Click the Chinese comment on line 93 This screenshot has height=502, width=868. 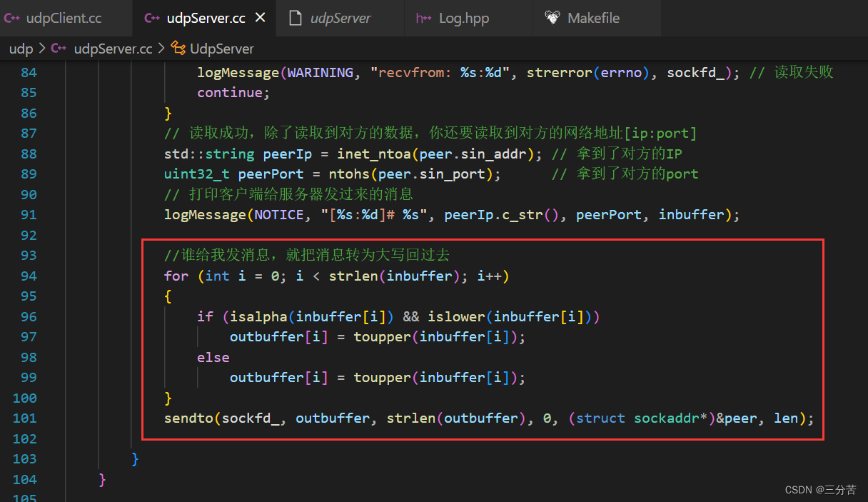click(307, 255)
